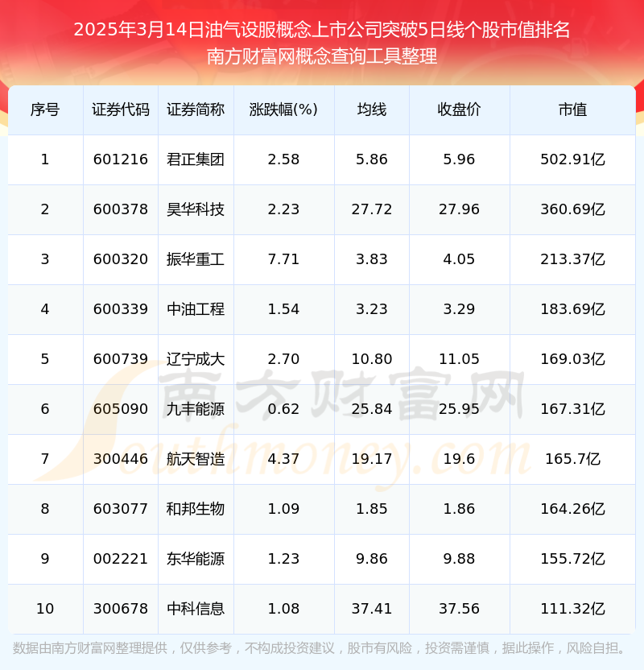Click the 证券简称 column header

tap(196, 110)
